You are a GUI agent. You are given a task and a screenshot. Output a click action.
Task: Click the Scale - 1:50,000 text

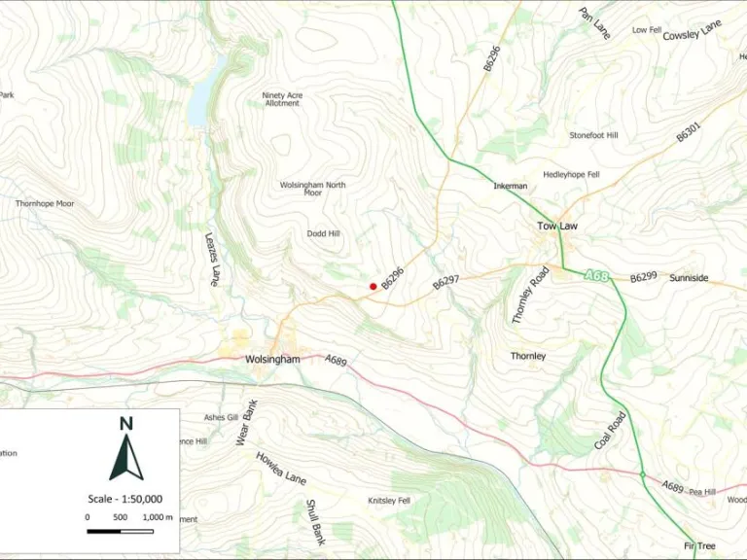[x=125, y=499]
